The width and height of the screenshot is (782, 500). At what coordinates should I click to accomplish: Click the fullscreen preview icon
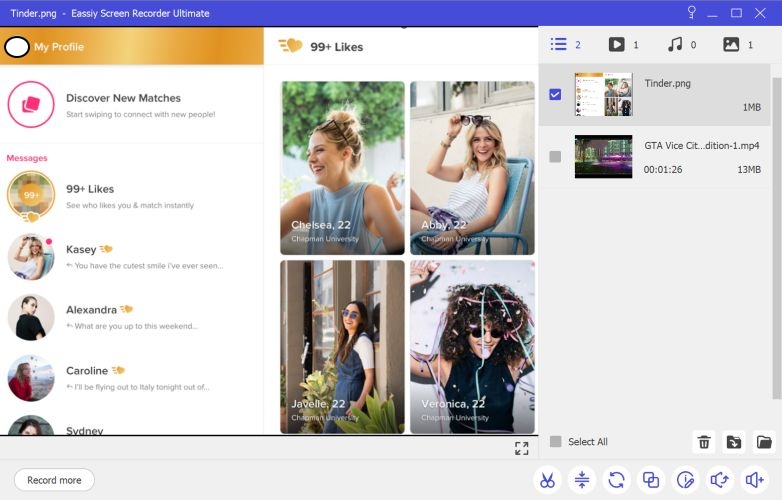[522, 448]
